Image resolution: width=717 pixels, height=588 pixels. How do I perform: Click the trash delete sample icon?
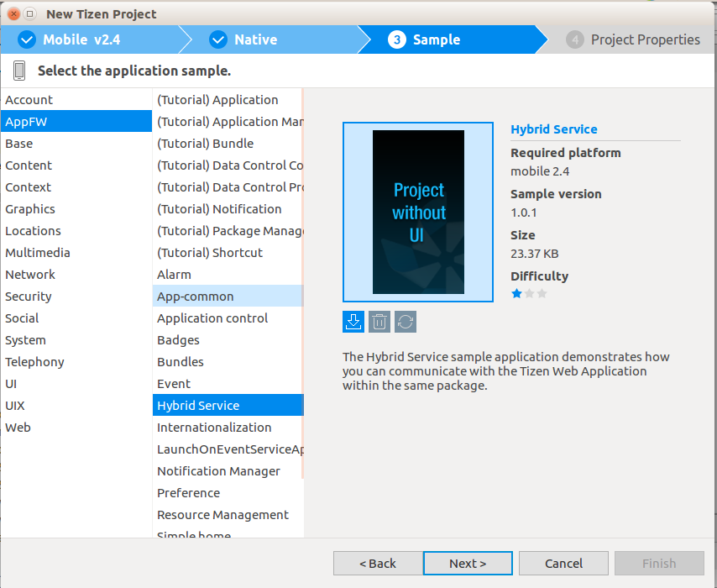(379, 322)
